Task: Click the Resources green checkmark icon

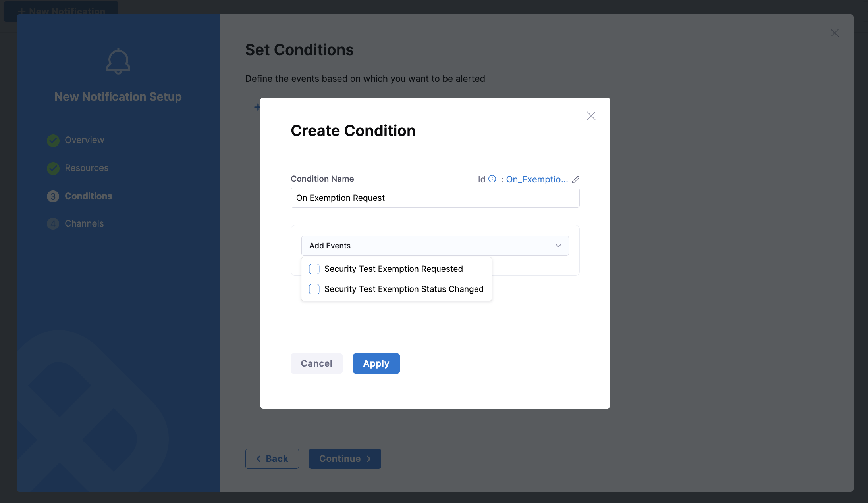Action: pos(53,168)
